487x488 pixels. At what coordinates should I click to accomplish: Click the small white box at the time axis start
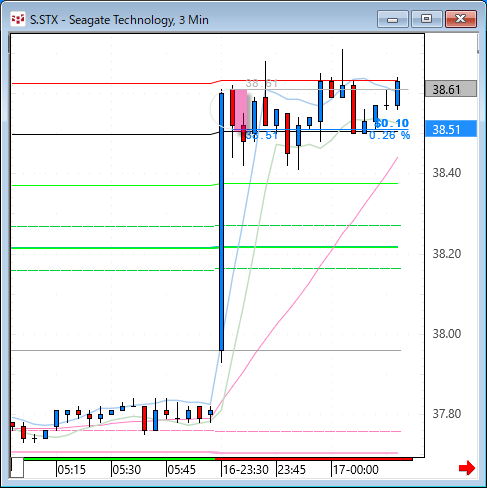(17, 468)
